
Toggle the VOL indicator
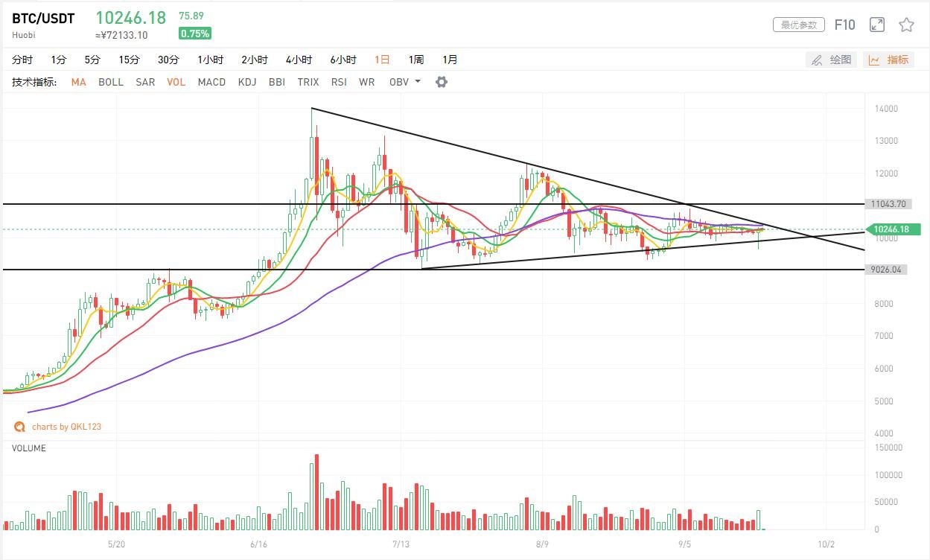(176, 82)
